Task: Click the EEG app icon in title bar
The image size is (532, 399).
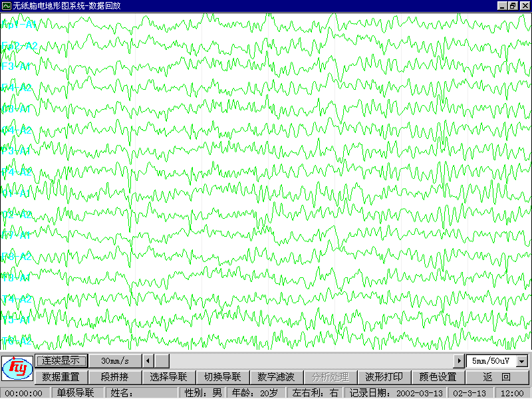Action: coord(6,5)
